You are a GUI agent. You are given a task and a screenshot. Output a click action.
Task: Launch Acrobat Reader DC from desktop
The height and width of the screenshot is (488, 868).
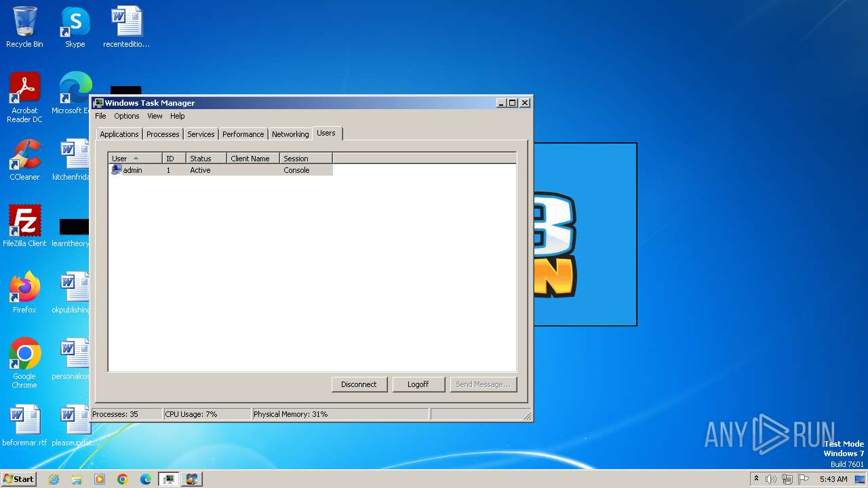pos(24,98)
